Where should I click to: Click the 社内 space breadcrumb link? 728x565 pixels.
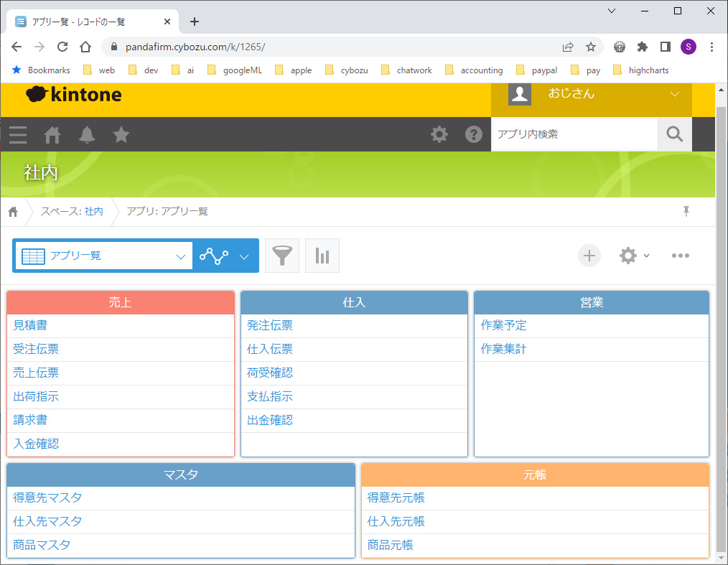click(x=94, y=212)
